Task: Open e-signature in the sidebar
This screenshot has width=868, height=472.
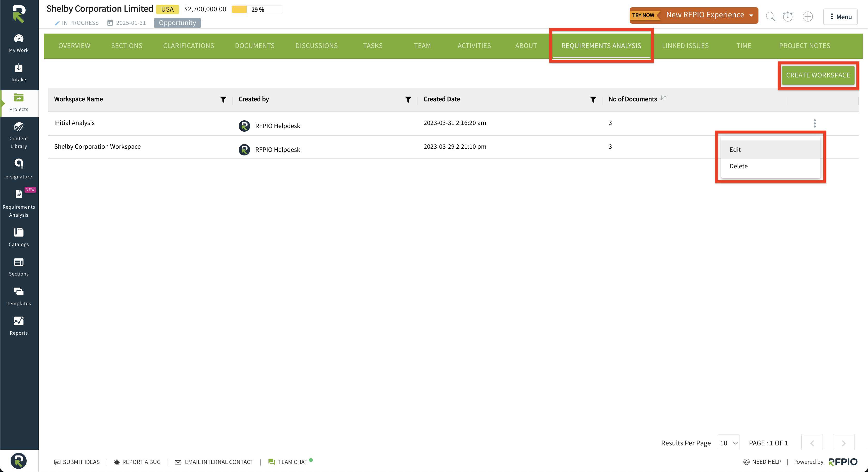Action: [19, 169]
